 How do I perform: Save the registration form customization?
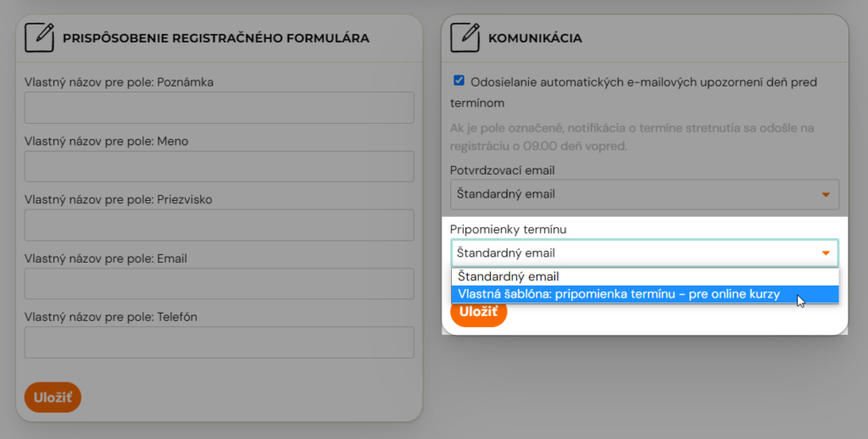(53, 397)
